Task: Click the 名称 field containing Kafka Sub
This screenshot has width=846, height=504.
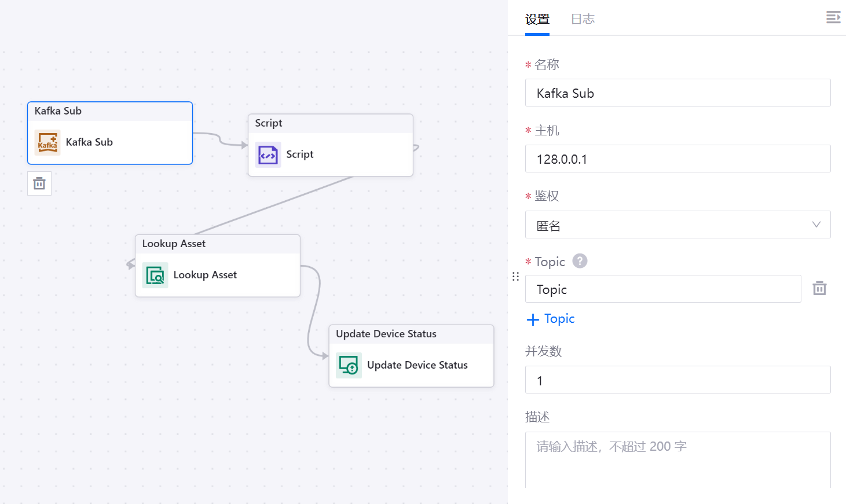Action: coord(677,93)
